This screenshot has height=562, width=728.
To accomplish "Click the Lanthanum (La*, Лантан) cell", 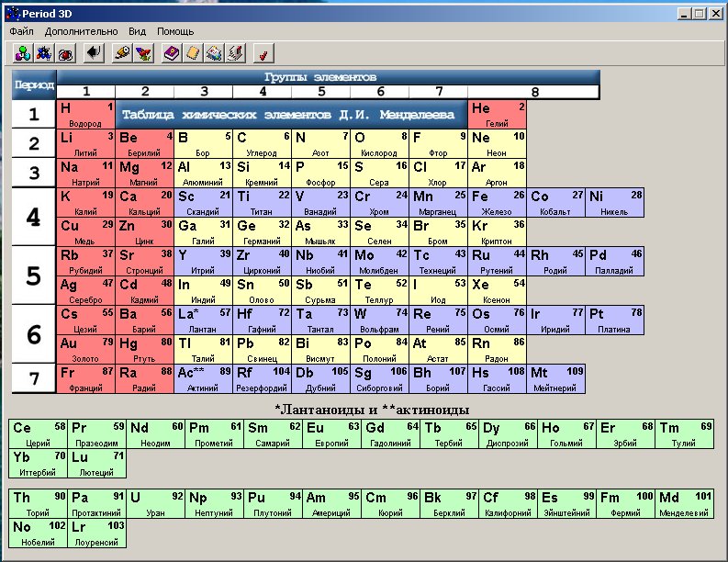I will click(204, 320).
